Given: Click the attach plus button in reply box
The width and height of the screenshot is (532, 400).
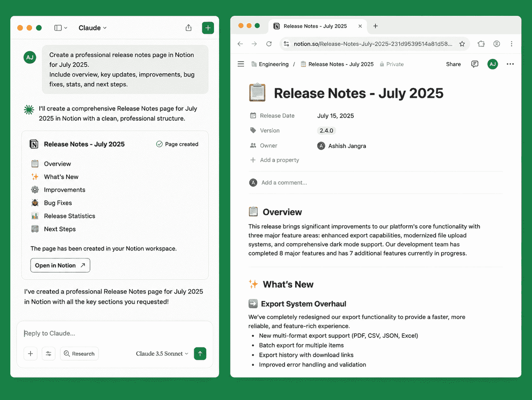Looking at the screenshot, I should [31, 354].
